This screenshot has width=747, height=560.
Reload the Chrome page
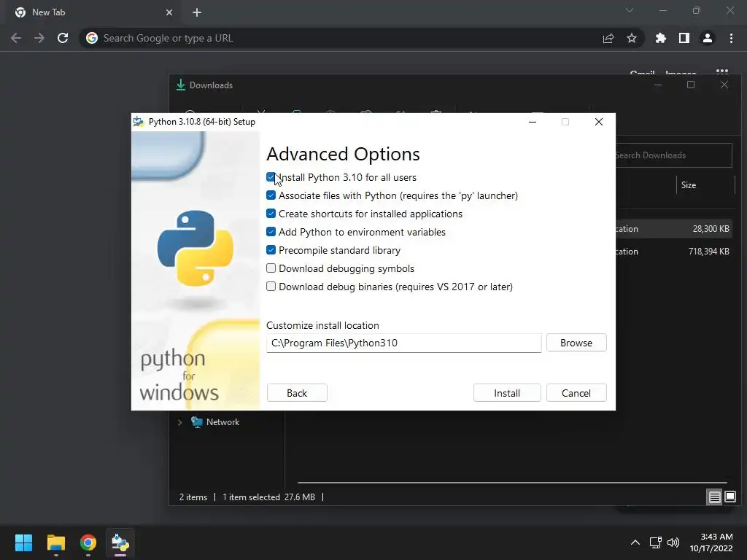(x=63, y=38)
